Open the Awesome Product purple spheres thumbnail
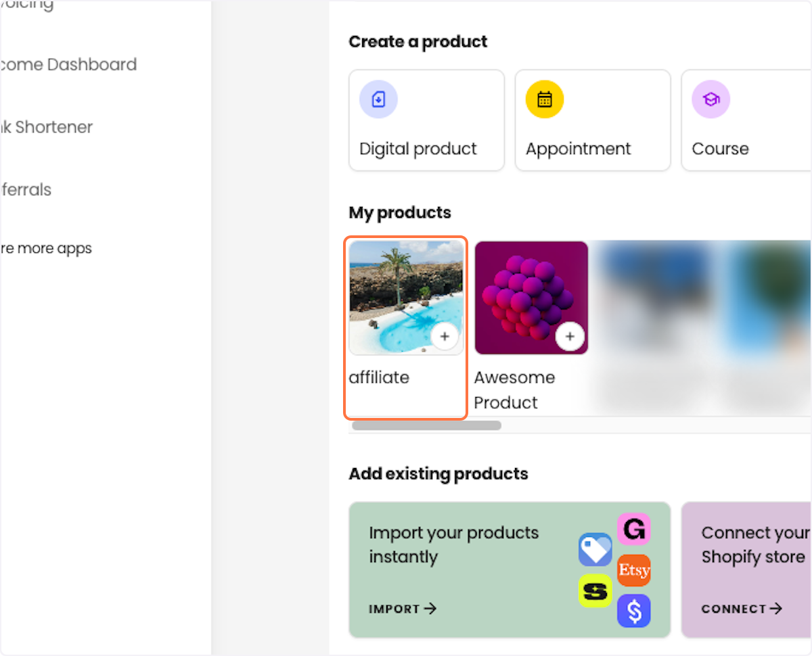Image resolution: width=812 pixels, height=656 pixels. click(531, 298)
